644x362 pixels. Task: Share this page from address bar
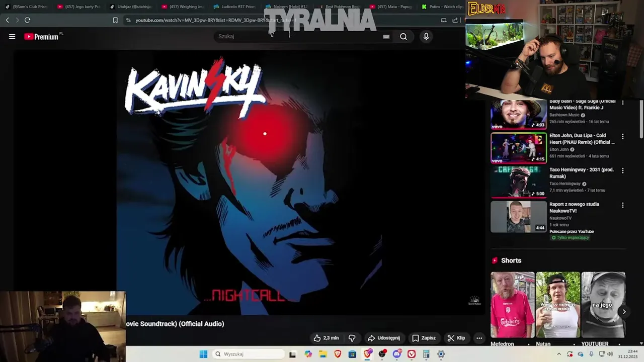(455, 20)
